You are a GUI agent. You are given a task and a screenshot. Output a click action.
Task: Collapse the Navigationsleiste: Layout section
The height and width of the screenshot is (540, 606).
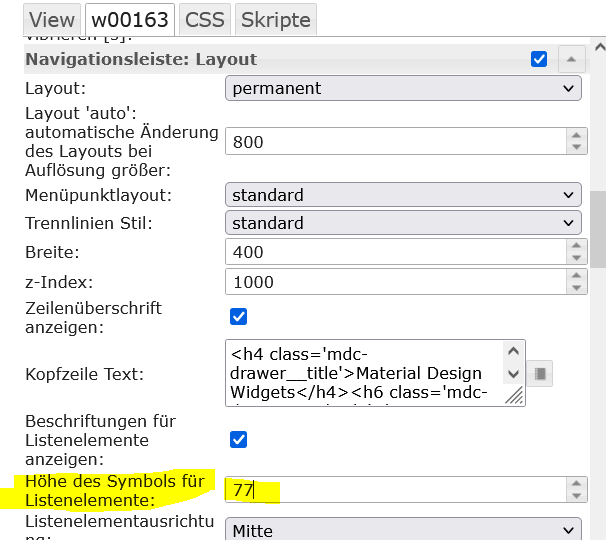(x=571, y=59)
